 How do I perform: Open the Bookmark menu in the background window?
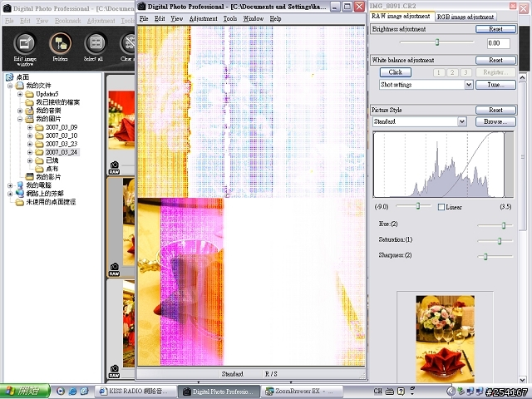tap(68, 21)
